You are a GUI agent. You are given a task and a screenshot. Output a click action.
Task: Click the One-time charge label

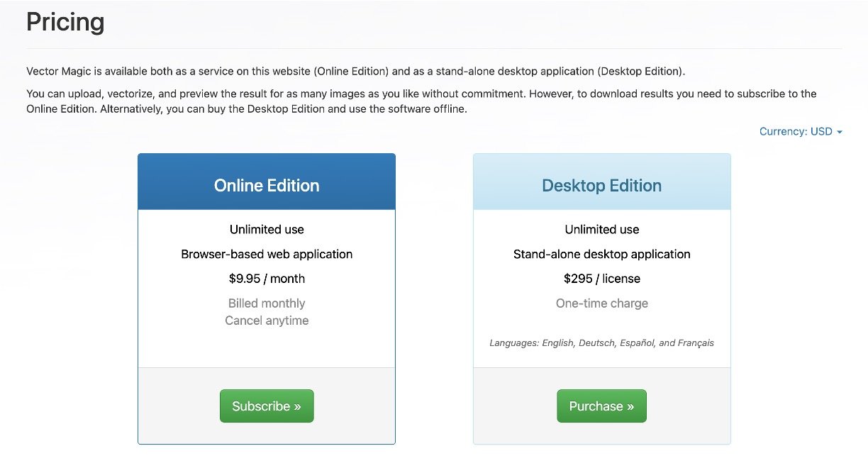601,303
